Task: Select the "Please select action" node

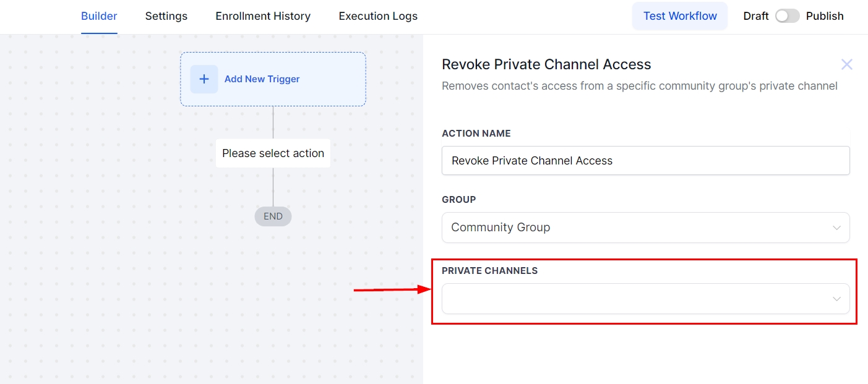Action: click(x=273, y=153)
